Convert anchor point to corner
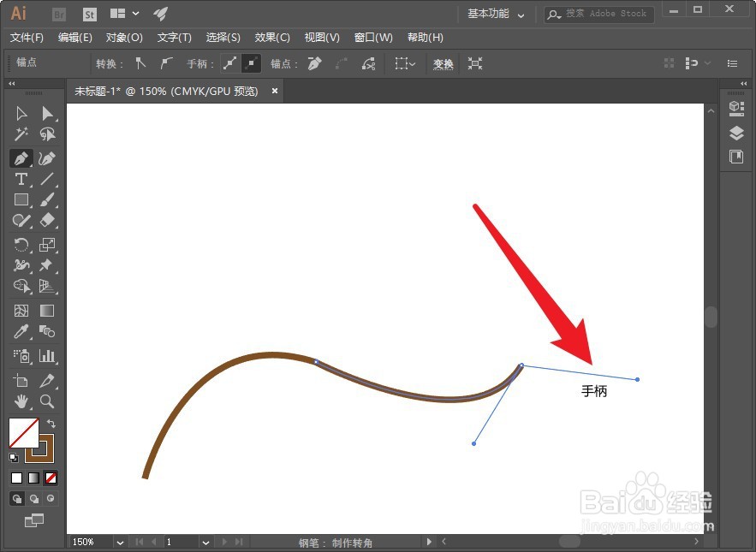Image resolution: width=756 pixels, height=552 pixels. (140, 63)
